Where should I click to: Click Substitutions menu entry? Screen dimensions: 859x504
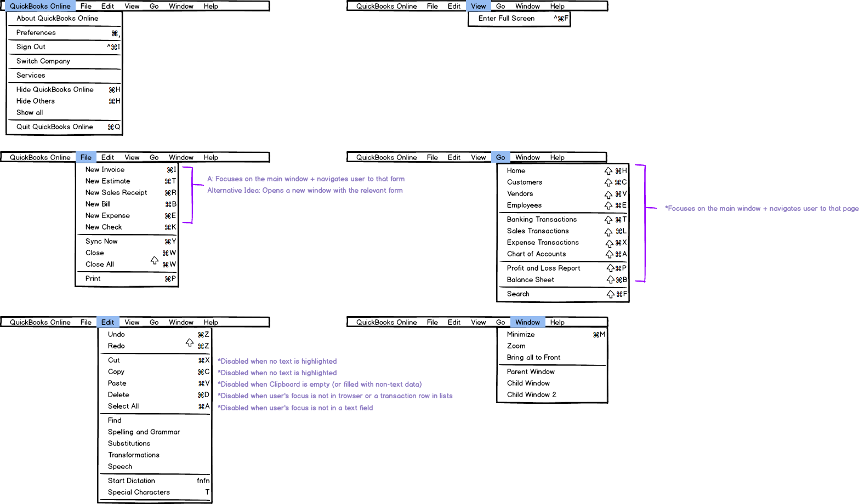[x=155, y=443]
